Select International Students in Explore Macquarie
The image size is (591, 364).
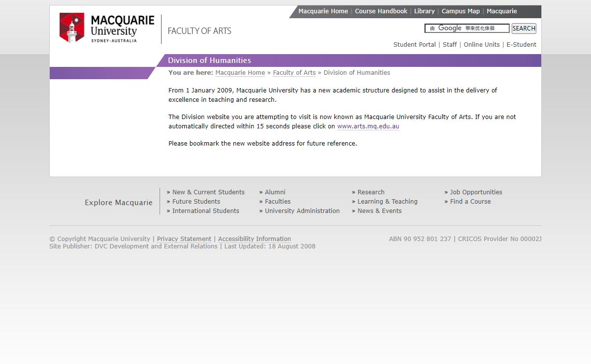pyautogui.click(x=205, y=211)
